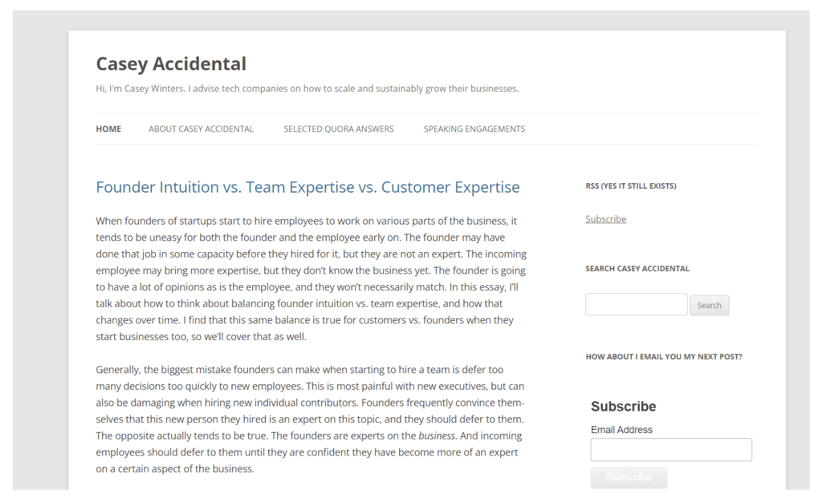Image resolution: width=825 pixels, height=504 pixels.
Task: Open the About Casey Accidental page
Action: point(201,129)
